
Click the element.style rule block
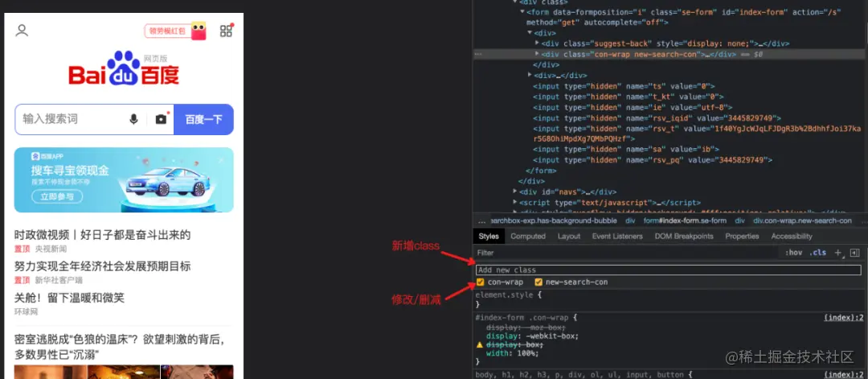click(x=668, y=299)
